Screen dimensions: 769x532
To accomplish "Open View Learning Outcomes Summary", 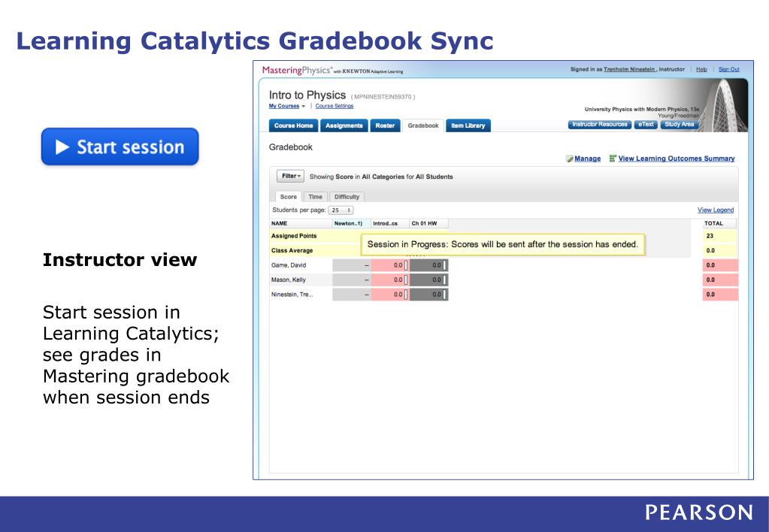I will coord(677,159).
